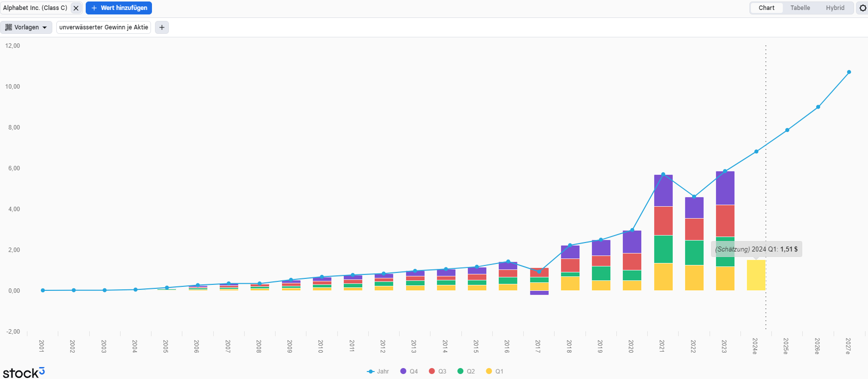868x379 pixels.
Task: Click the red Q3 segment of 2023 bar
Action: [725, 221]
